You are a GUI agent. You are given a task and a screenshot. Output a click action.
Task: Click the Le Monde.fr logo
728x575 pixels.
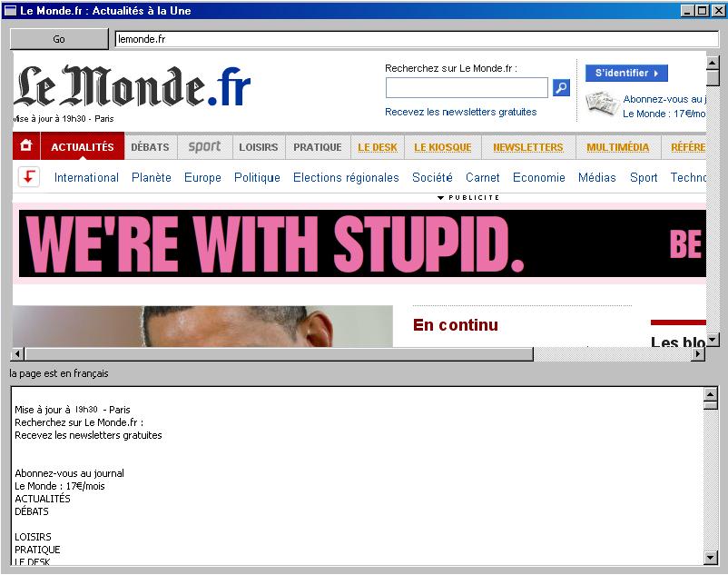tap(133, 86)
